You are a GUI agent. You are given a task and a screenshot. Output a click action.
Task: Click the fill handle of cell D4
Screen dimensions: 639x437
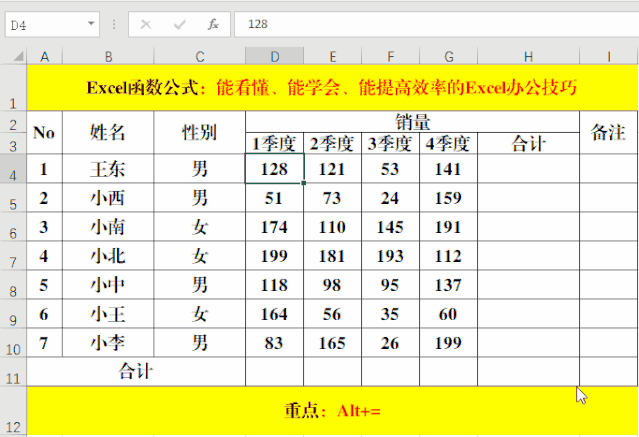pyautogui.click(x=304, y=184)
